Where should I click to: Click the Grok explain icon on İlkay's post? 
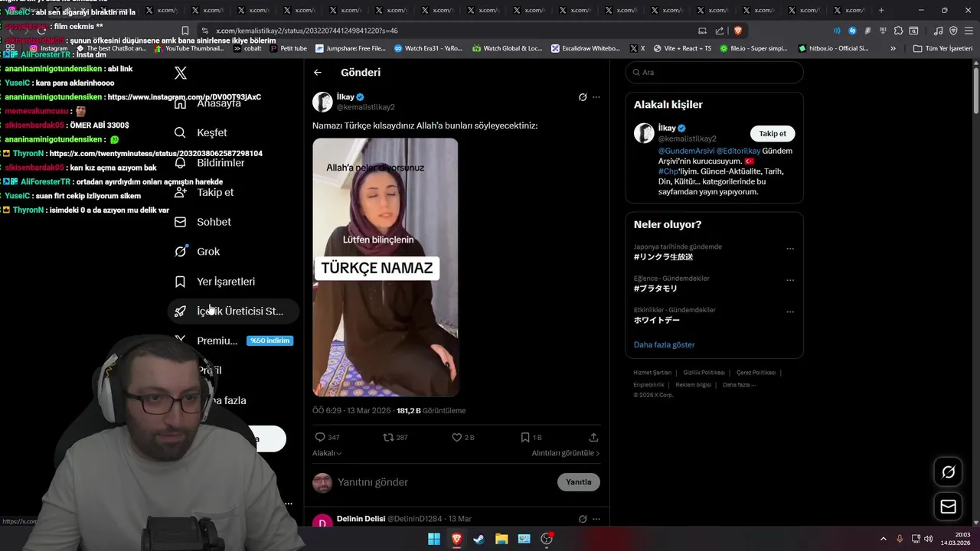tap(583, 97)
